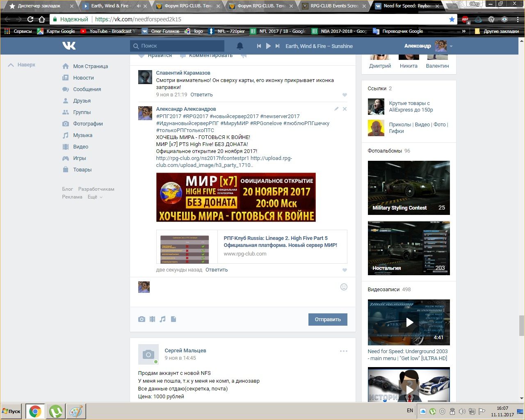The image size is (525, 420).
Task: Like Славентий Карамазов's comment
Action: pos(345,95)
